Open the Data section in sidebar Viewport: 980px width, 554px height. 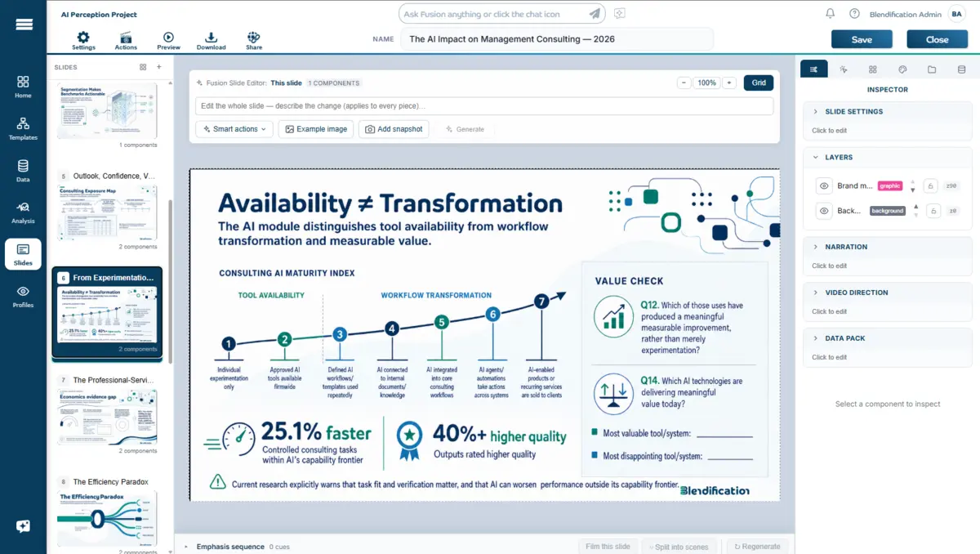coord(23,170)
